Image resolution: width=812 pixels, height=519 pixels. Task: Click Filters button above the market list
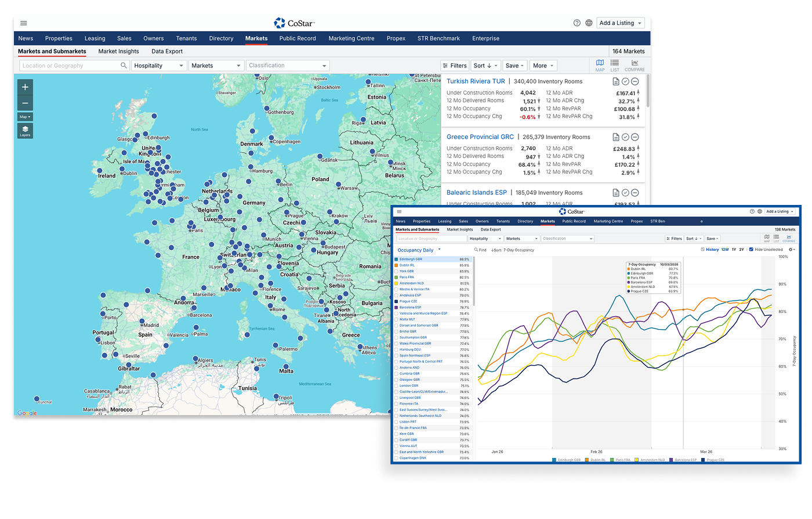click(455, 66)
